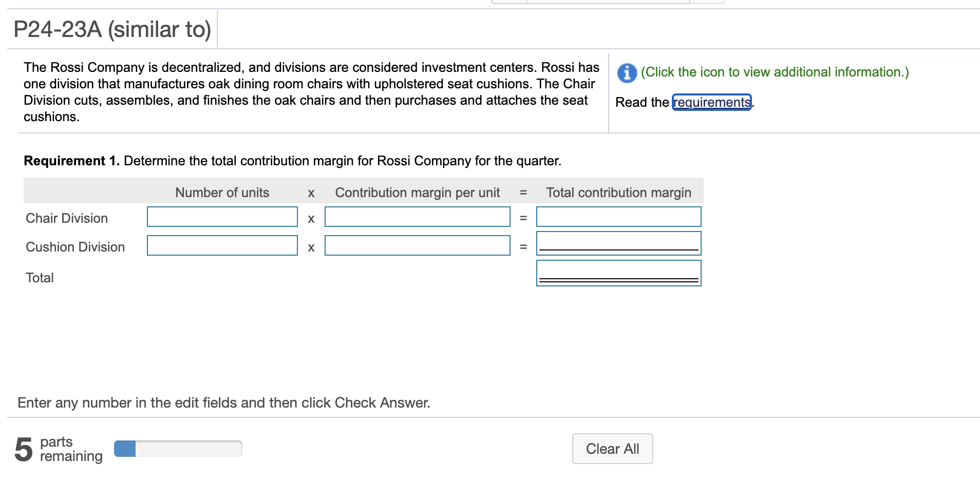Click the Number of units column header
The height and width of the screenshot is (501, 980).
pos(222,192)
